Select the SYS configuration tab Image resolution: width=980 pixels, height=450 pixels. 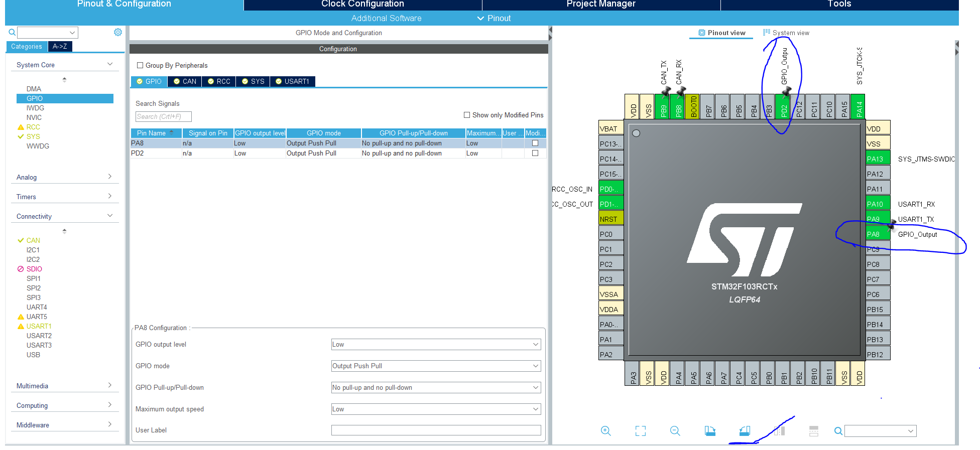[253, 81]
